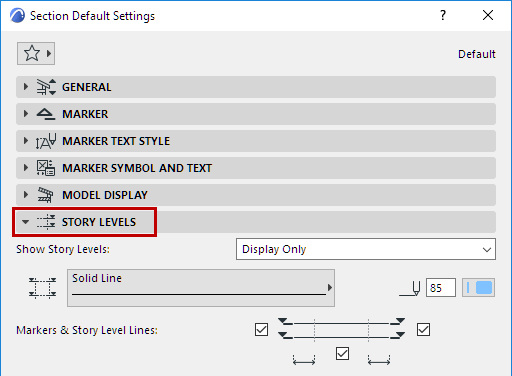Click the Marker Symbol and Text icon
This screenshot has width=512, height=376.
46,168
